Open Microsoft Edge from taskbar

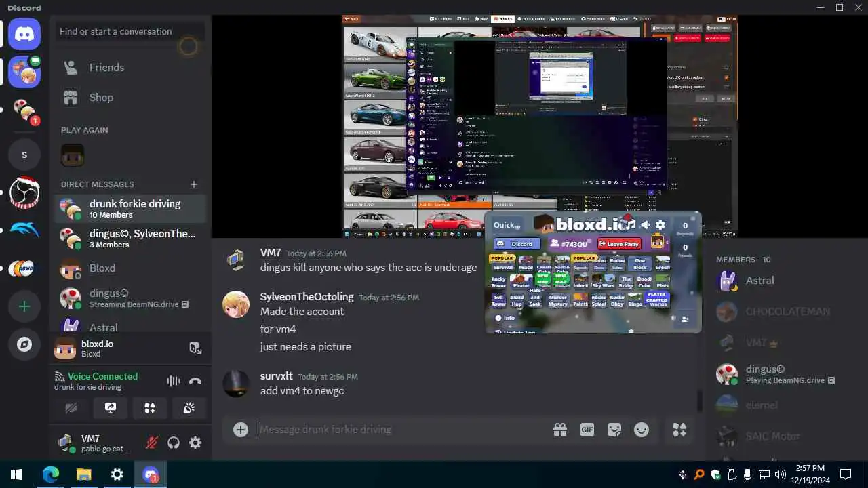pos(51,474)
